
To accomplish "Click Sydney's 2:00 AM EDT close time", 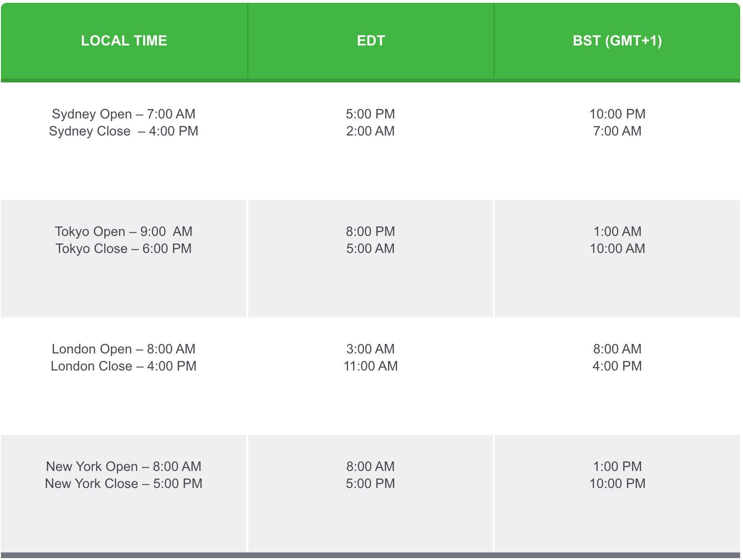I will pos(371,131).
